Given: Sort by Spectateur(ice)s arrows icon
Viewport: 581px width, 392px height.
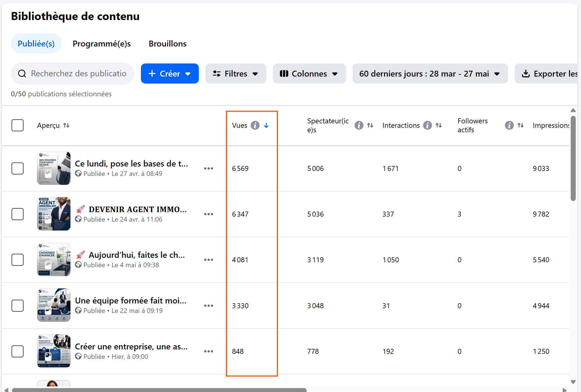Looking at the screenshot, I should point(370,125).
